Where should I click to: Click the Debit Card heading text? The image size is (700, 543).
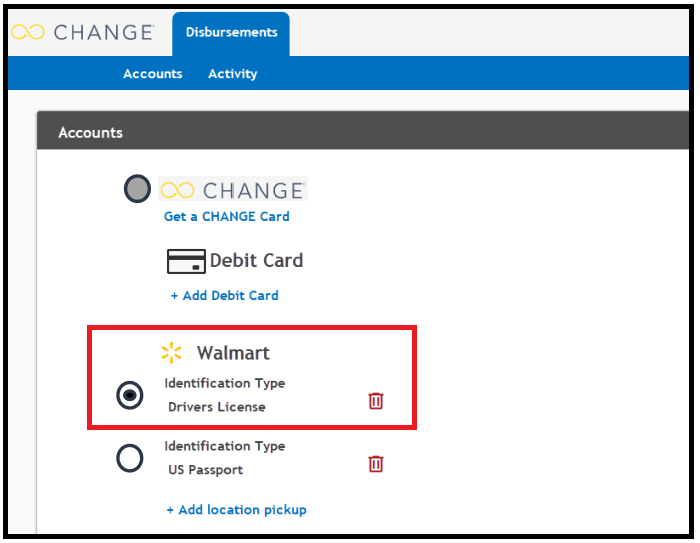[x=257, y=260]
